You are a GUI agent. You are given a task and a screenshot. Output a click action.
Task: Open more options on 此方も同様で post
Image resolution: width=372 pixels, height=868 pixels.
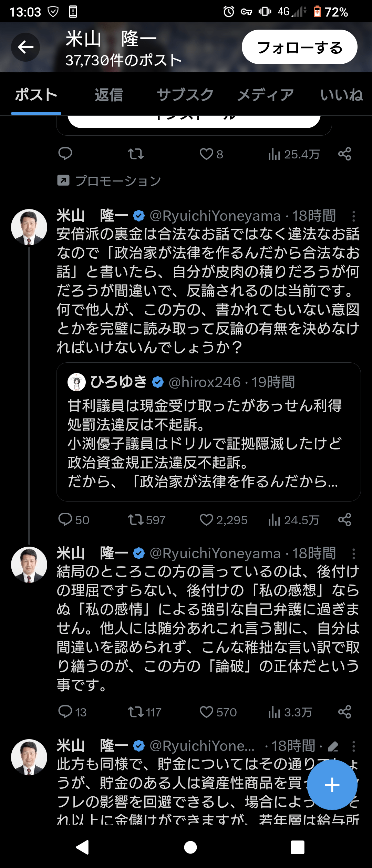tap(353, 746)
